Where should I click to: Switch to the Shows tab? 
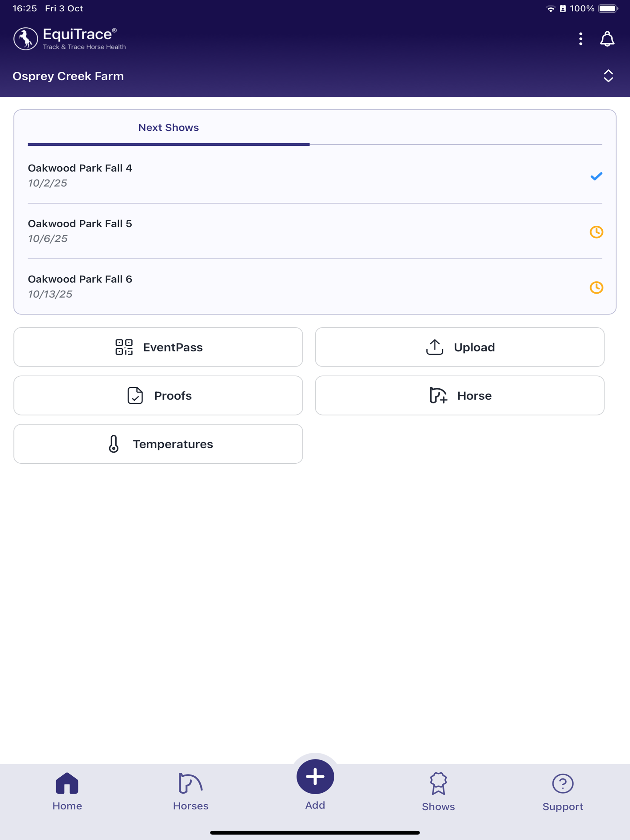[x=438, y=791]
